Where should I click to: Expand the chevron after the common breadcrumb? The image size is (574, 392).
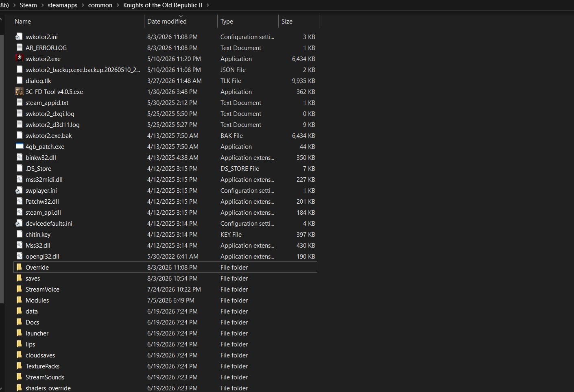(x=118, y=5)
